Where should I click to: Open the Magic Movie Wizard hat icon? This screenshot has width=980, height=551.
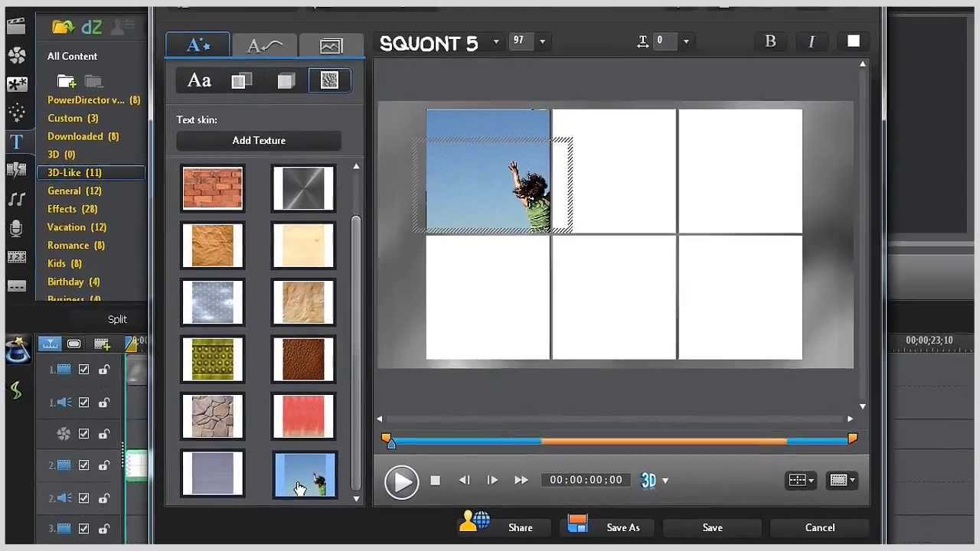point(18,350)
